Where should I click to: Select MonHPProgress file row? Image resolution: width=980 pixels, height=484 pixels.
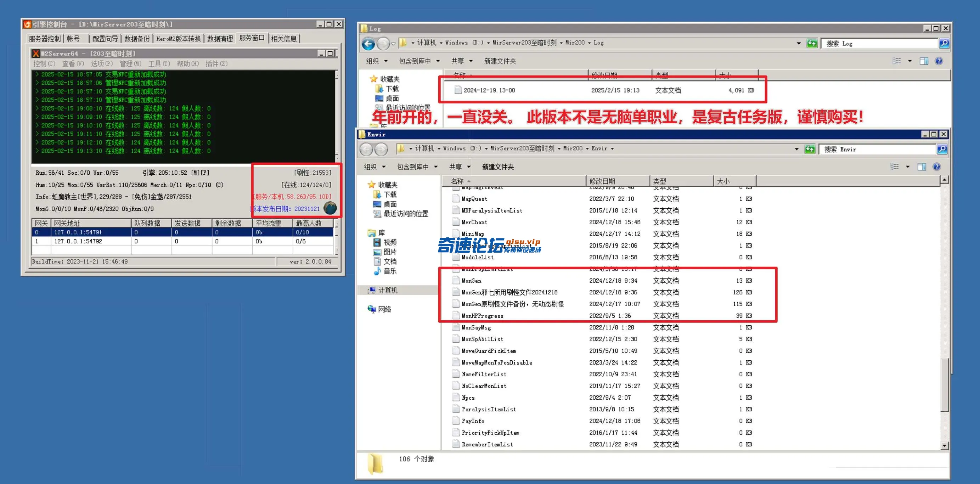tap(603, 315)
